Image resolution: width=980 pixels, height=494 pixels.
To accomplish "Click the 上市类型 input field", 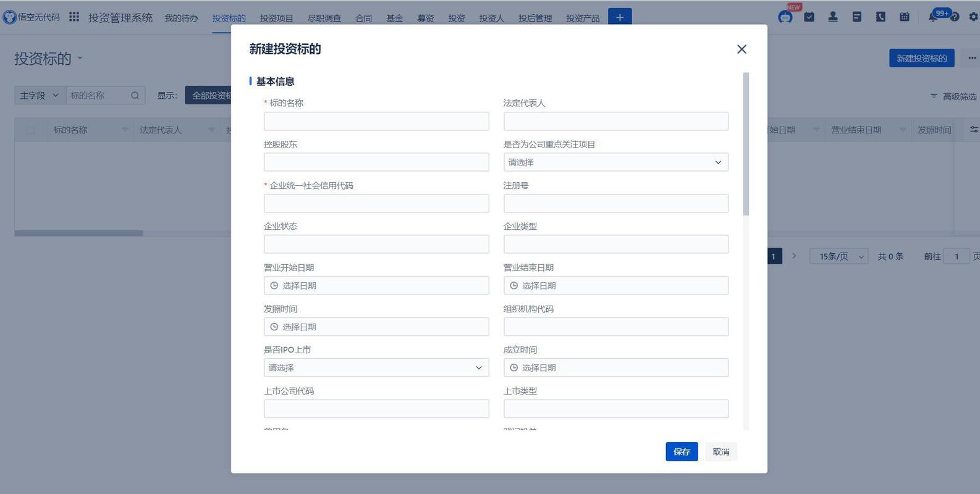I will [616, 409].
